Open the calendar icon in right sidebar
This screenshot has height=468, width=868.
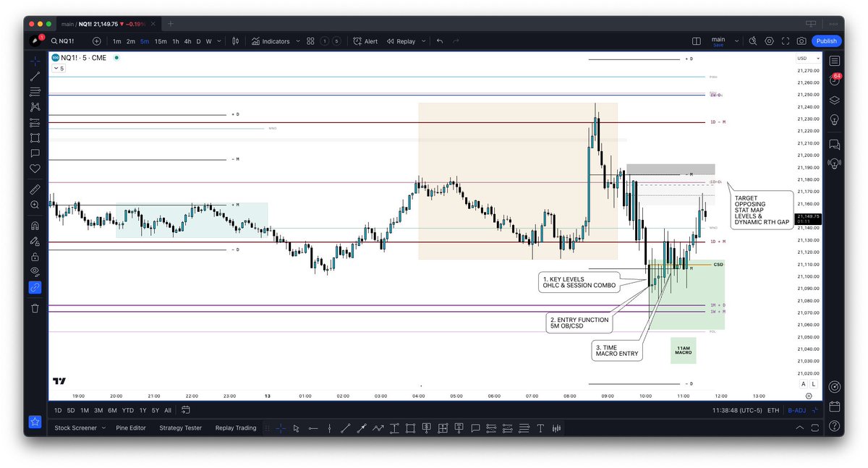[x=835, y=406]
